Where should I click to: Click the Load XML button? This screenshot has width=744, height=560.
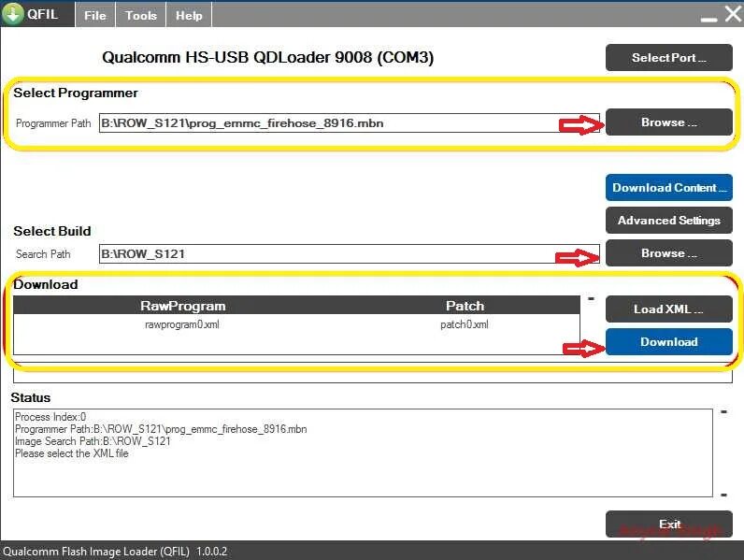click(668, 309)
